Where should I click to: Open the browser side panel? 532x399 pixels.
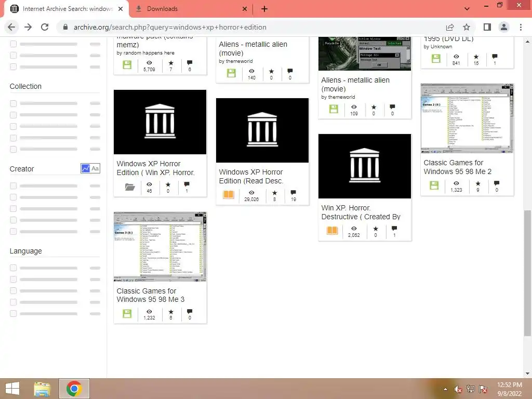tap(487, 27)
